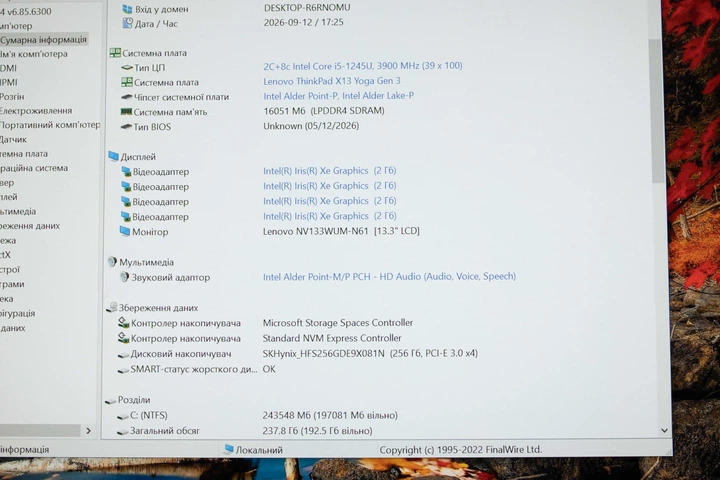Select the DESKTOP-R6RNOMU domain value
This screenshot has height=480, width=720.
pyautogui.click(x=307, y=8)
